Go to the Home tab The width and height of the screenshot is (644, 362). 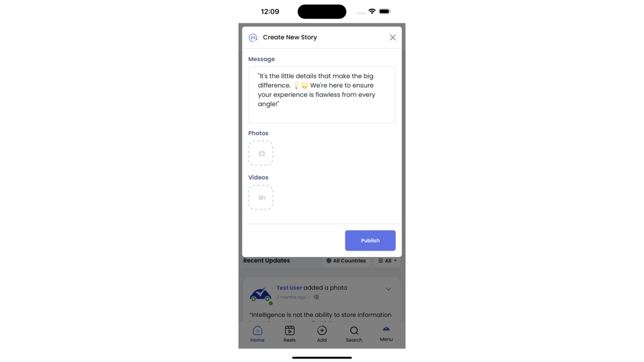point(257,334)
